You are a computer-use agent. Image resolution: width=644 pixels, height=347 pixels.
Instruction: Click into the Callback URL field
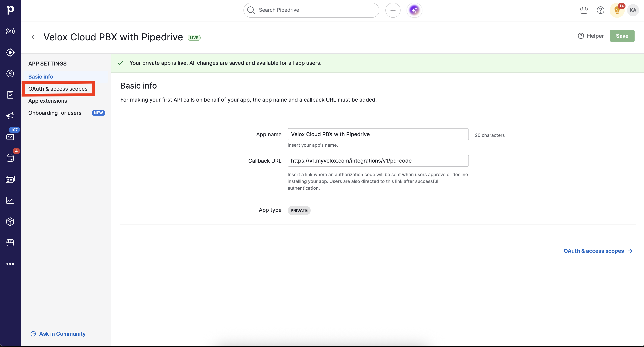[x=378, y=160]
